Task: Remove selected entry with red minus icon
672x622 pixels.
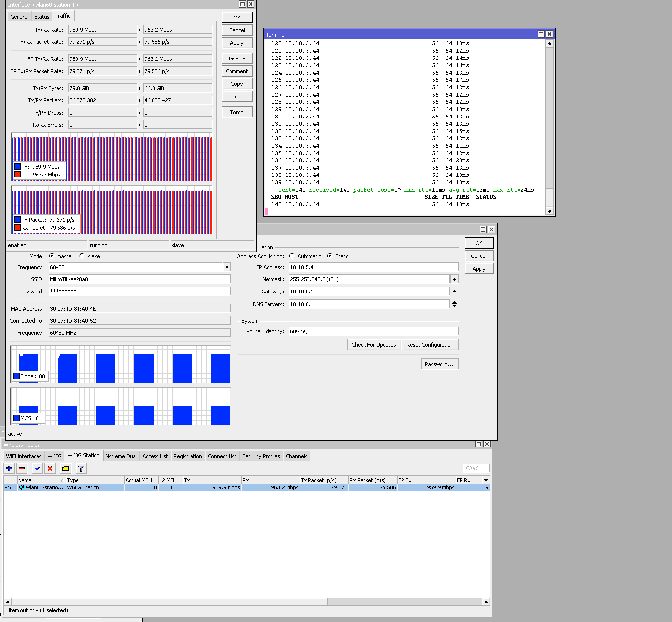Action: (22, 468)
